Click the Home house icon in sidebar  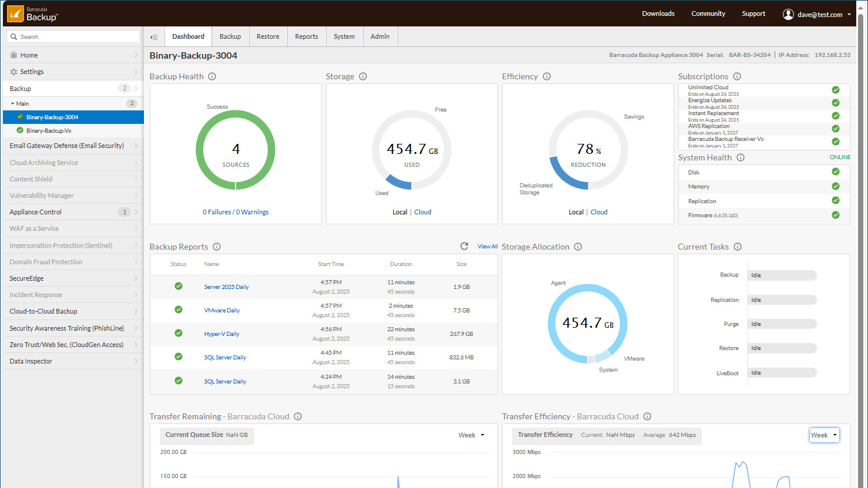14,55
